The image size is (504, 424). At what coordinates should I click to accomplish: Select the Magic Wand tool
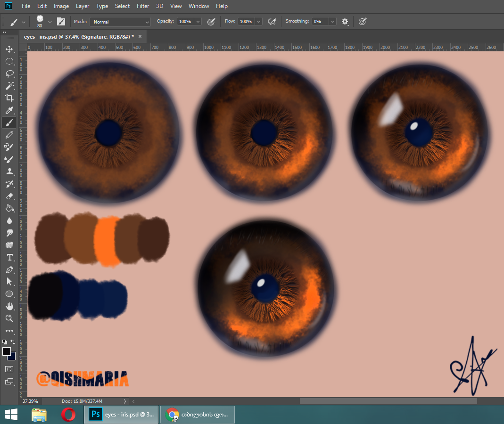9,86
